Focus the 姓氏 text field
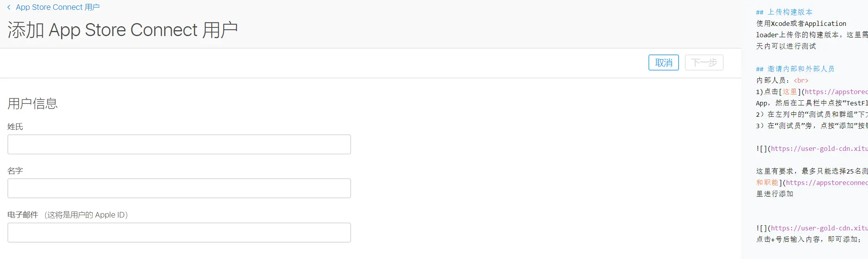Viewport: 868px width, 259px height. pos(179,145)
